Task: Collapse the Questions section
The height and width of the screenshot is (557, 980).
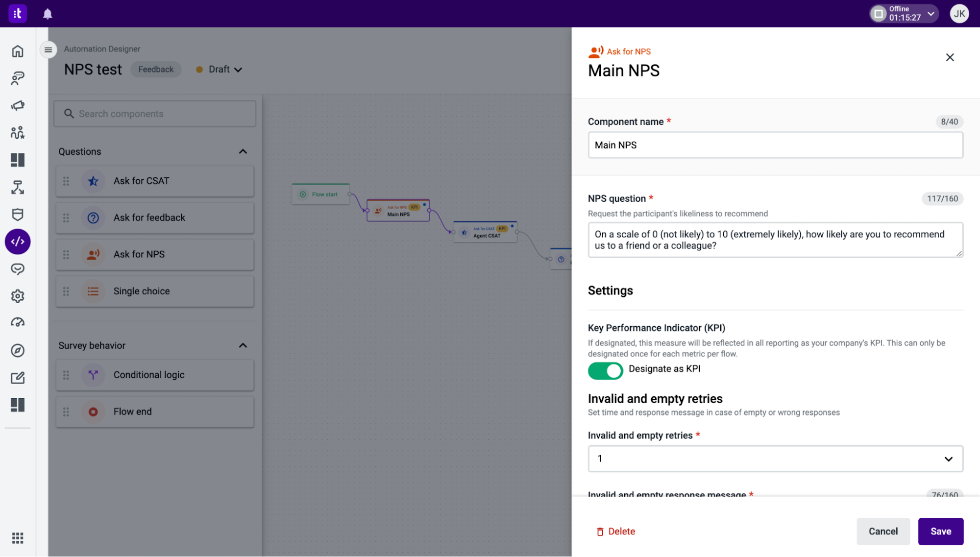Action: coord(243,152)
